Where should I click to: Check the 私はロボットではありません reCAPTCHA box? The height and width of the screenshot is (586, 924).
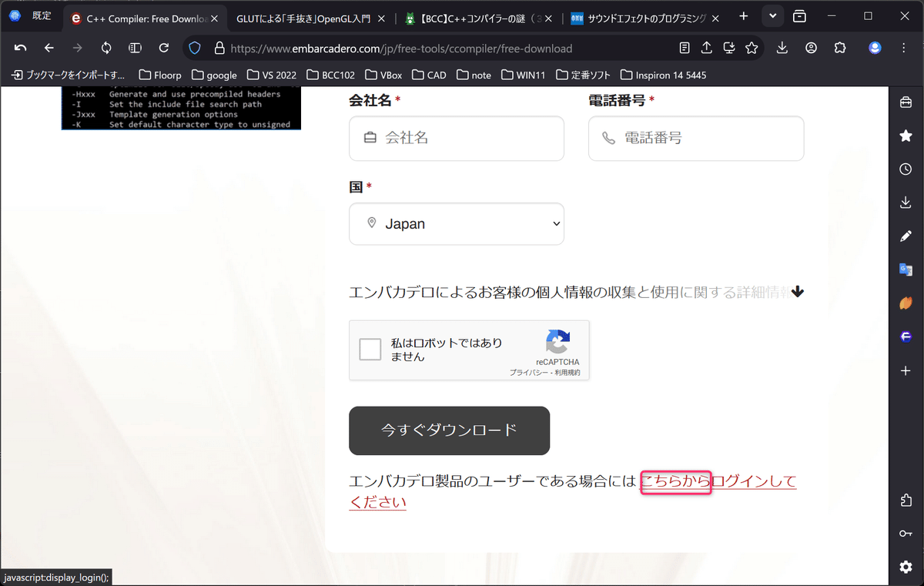(370, 350)
